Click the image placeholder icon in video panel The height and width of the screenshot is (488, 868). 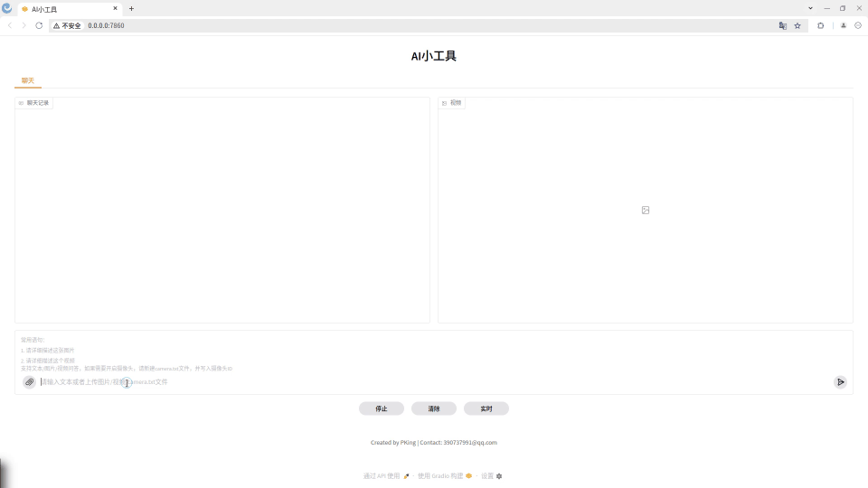(646, 211)
